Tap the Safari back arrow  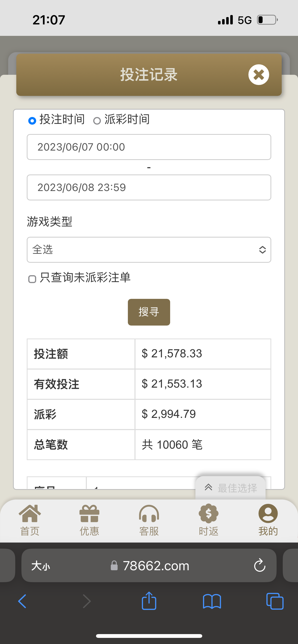(x=22, y=601)
